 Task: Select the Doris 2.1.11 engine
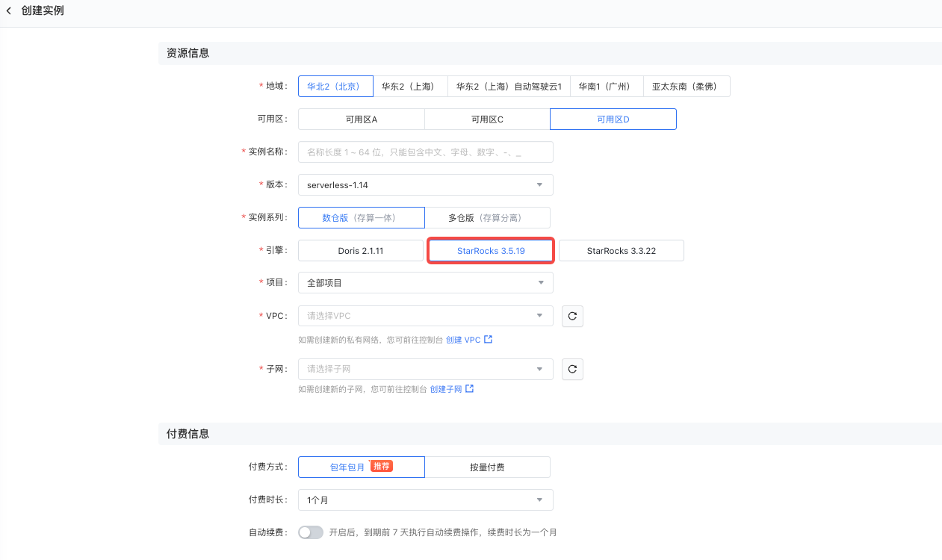tap(361, 251)
